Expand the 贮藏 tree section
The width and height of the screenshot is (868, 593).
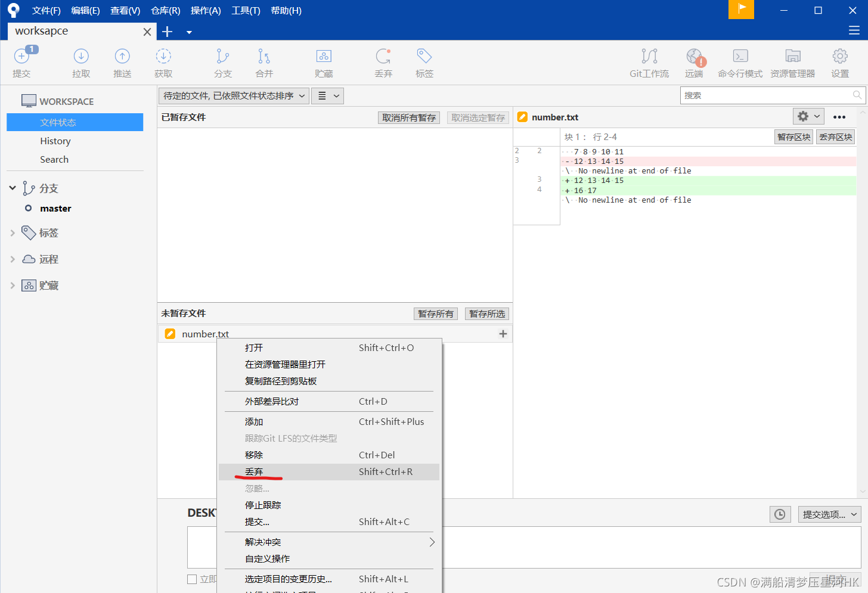[13, 285]
